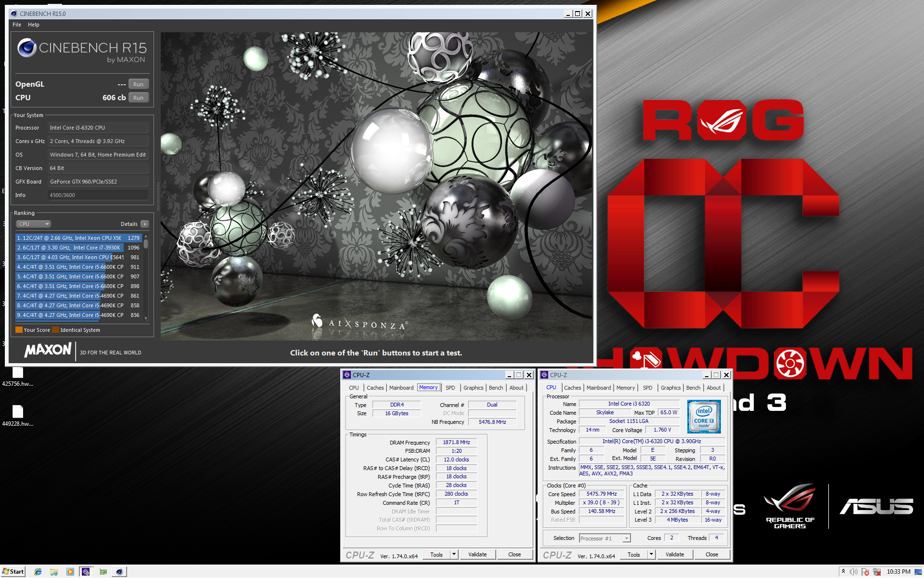Click Tools in the right CPU-Z window
Image resolution: width=924 pixels, height=578 pixels.
click(634, 555)
